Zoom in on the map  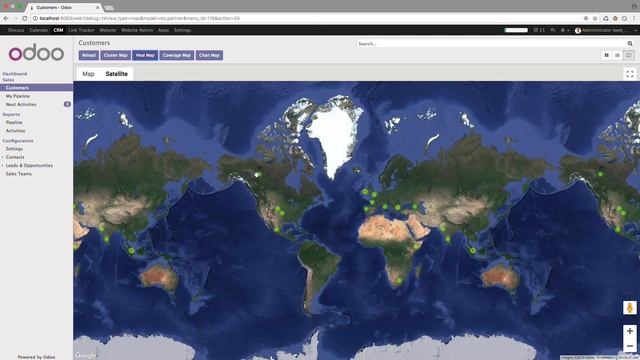[630, 331]
